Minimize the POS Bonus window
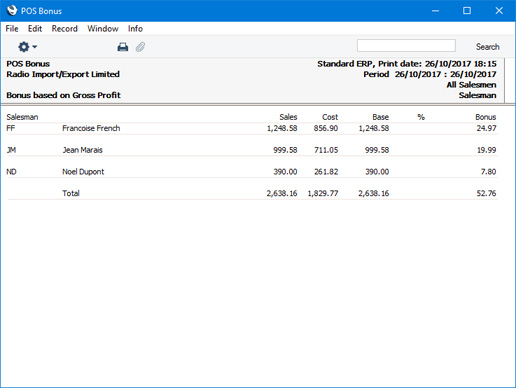 (435, 11)
